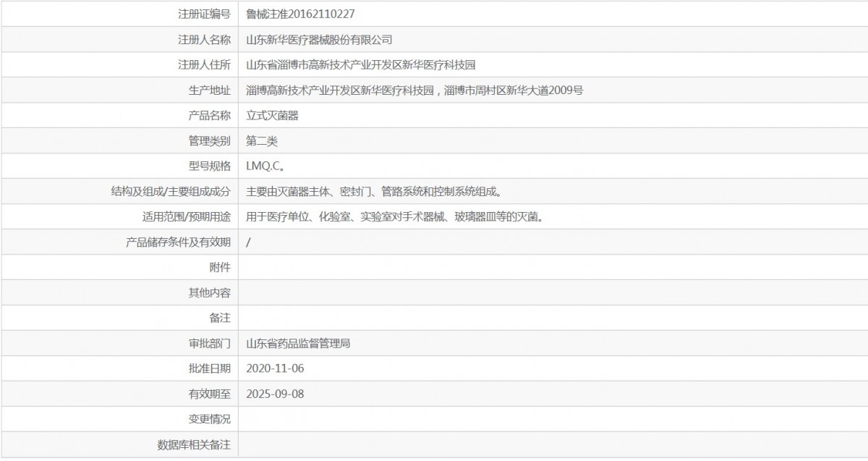The image size is (868, 461).
Task: Select the structure description starting 主要由灭菌器主体
Action: (374, 191)
